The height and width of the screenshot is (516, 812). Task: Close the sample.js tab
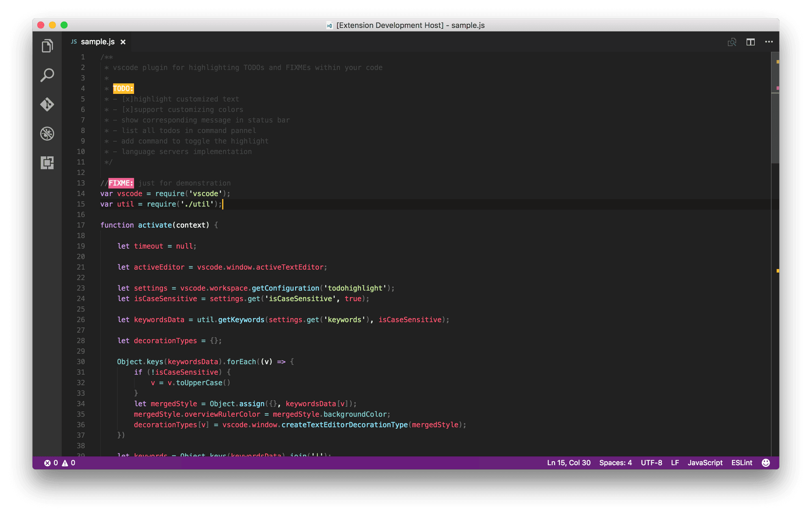[123, 42]
